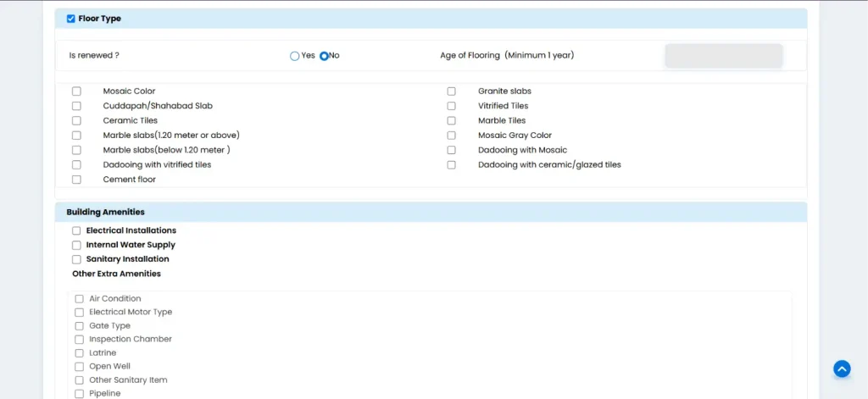Check the Pipeline checkbox
Viewport: 868px width, 399px height.
[79, 393]
